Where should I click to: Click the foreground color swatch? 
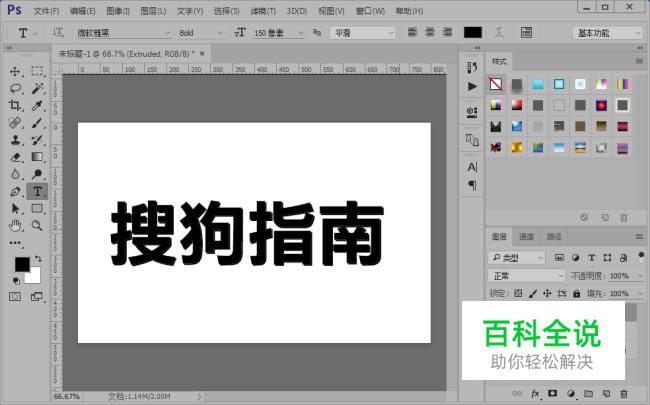pyautogui.click(x=22, y=264)
